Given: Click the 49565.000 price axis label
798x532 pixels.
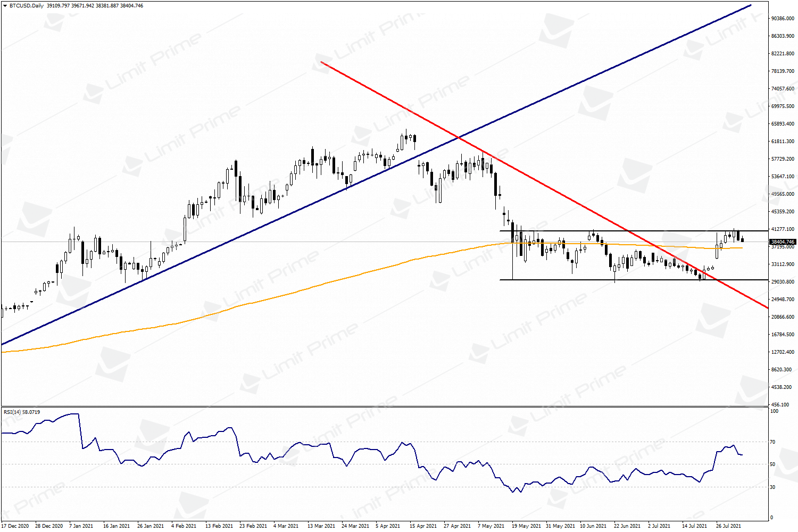Looking at the screenshot, I should (x=783, y=194).
